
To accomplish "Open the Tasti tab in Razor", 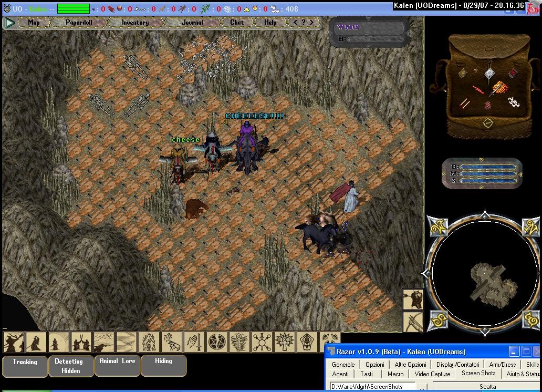I will pos(367,374).
